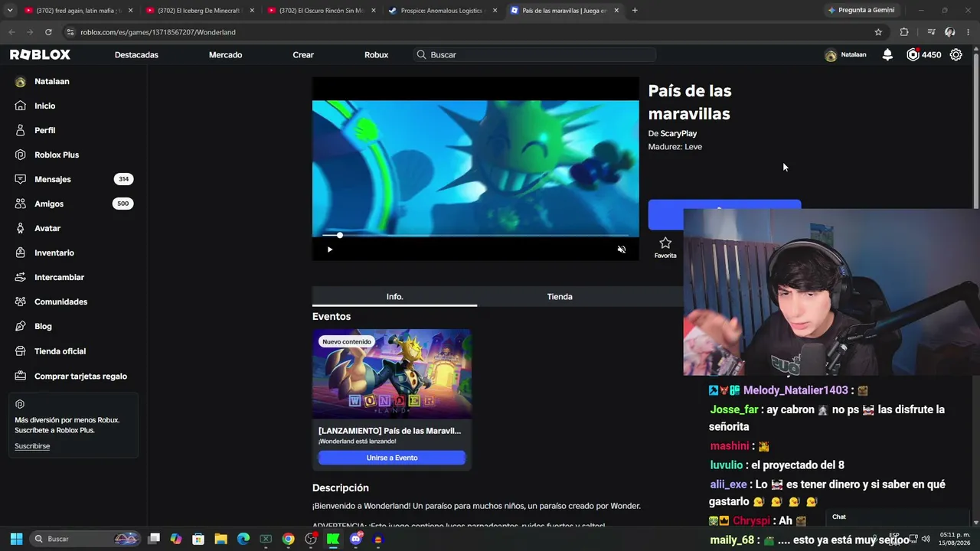Viewport: 980px width, 551px height.
Task: Click the Comprar tarjetas regalo icon
Action: (21, 376)
